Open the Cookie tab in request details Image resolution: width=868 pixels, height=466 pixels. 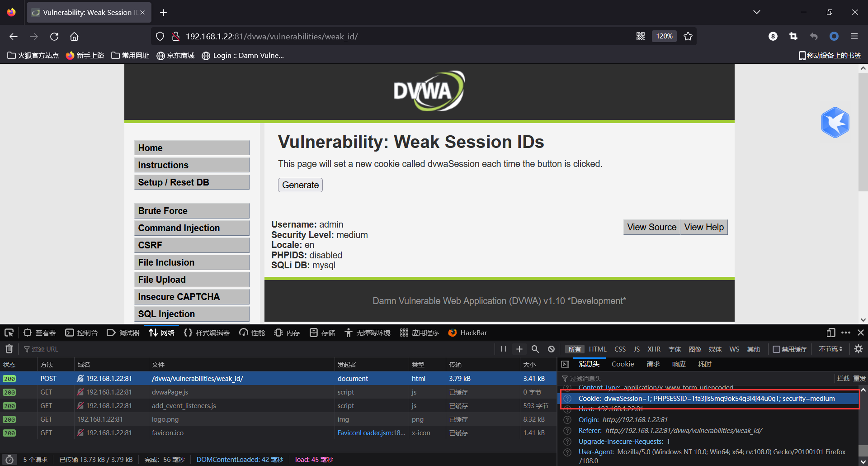623,364
